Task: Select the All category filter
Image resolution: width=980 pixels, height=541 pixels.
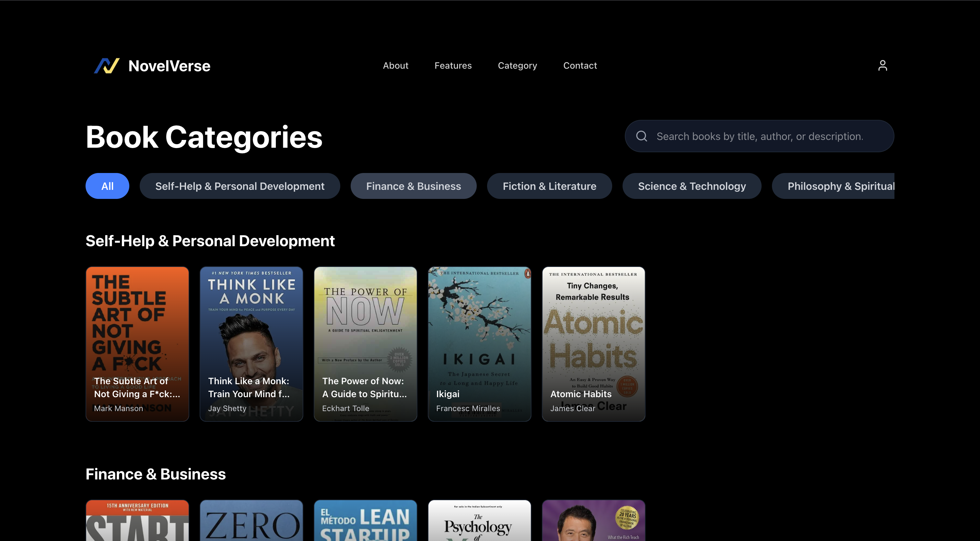Action: pyautogui.click(x=107, y=186)
